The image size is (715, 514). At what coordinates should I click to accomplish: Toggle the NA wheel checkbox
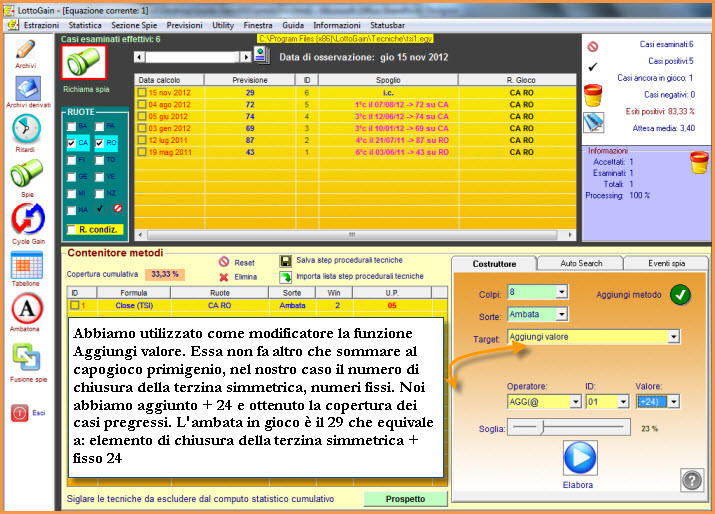coord(72,210)
